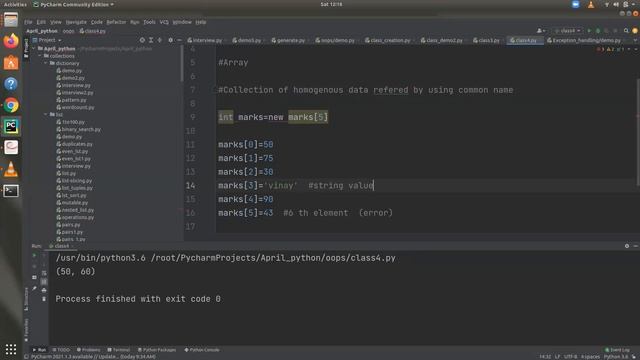Viewport: 640px width, 360px height.
Task: Collapse the collections folder
Action: [x=40, y=56]
